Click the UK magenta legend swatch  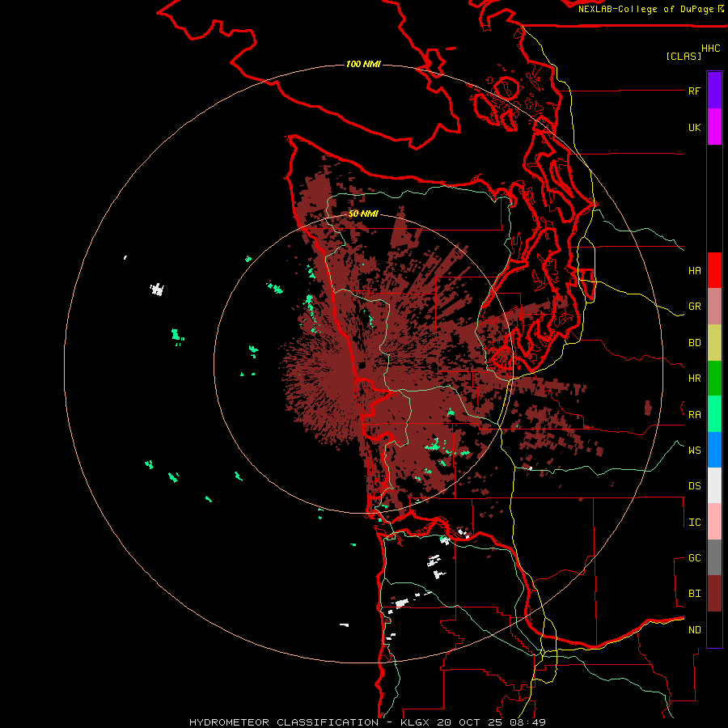tap(714, 127)
